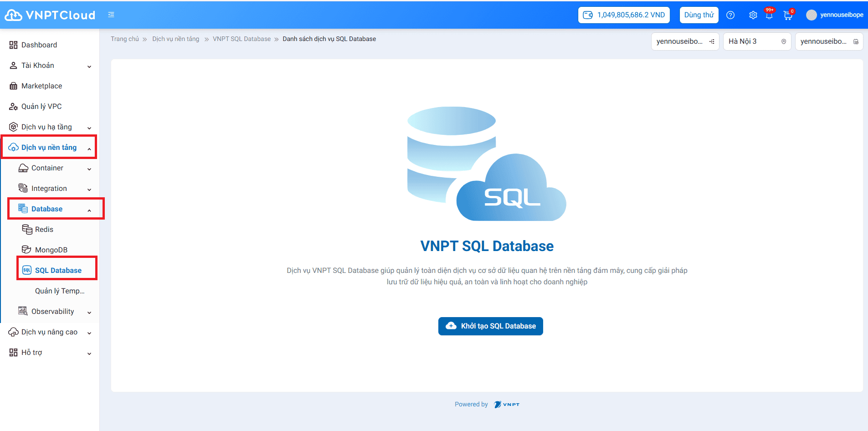Click Trang chủ breadcrumb link
The width and height of the screenshot is (868, 431).
pyautogui.click(x=124, y=39)
